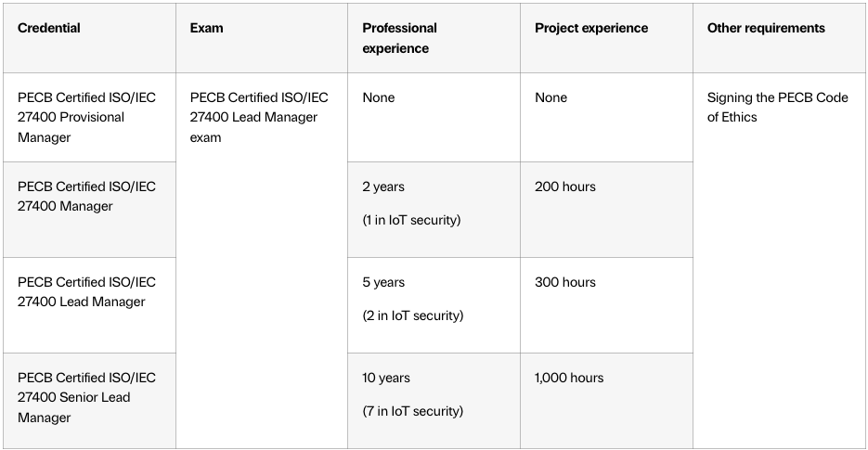The height and width of the screenshot is (450, 868).
Task: Click the (1 in IoT security) text
Action: [411, 220]
